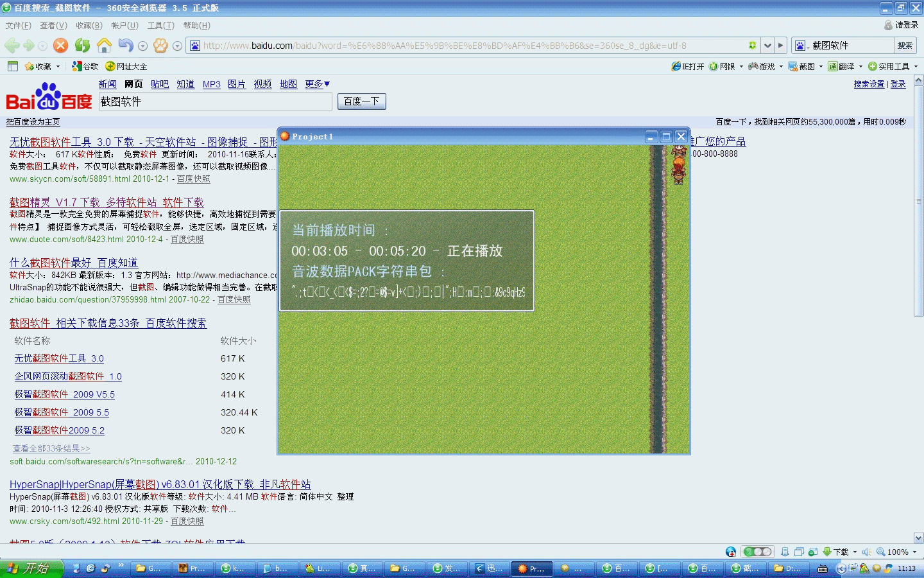Toggle the green switch in status bar

(757, 552)
